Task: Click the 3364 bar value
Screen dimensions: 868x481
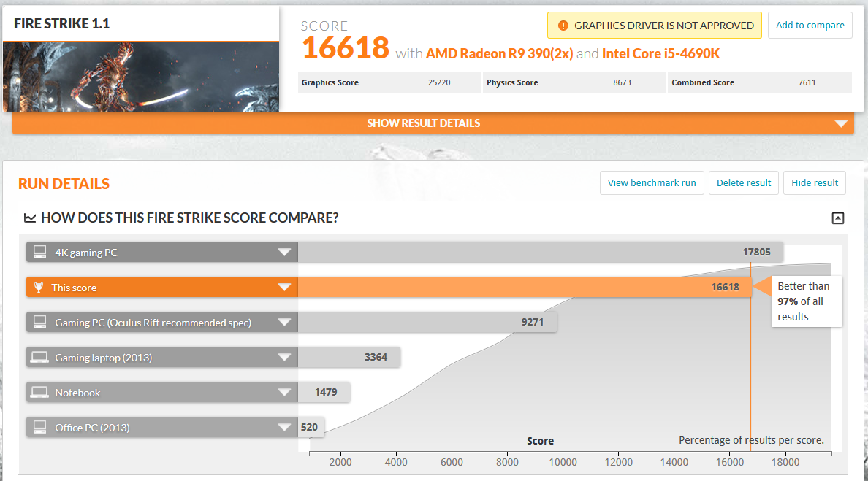Action: pyautogui.click(x=376, y=357)
